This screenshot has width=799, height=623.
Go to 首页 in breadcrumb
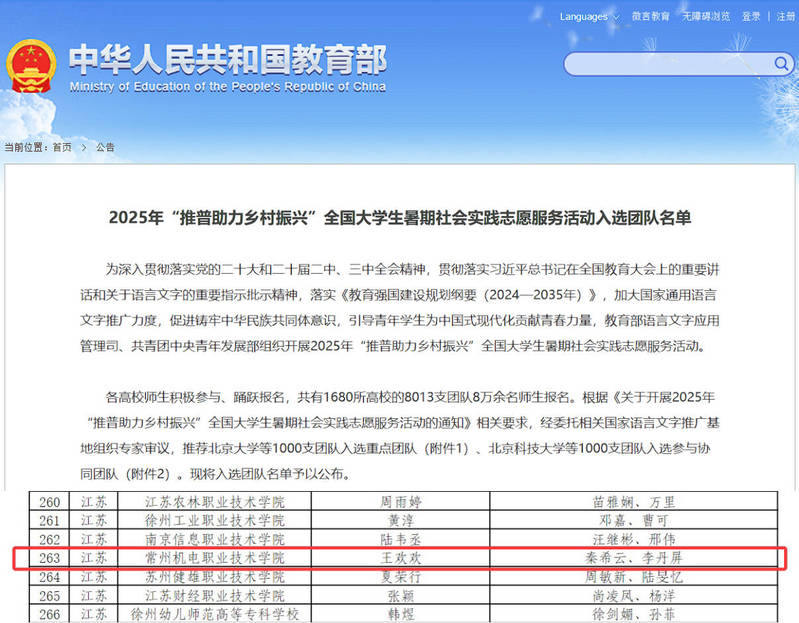tap(62, 147)
